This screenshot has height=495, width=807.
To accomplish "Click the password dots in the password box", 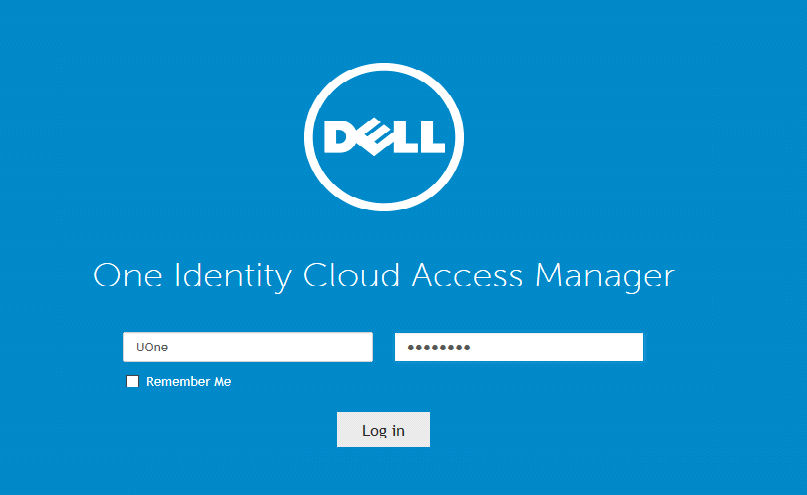I will [x=438, y=347].
